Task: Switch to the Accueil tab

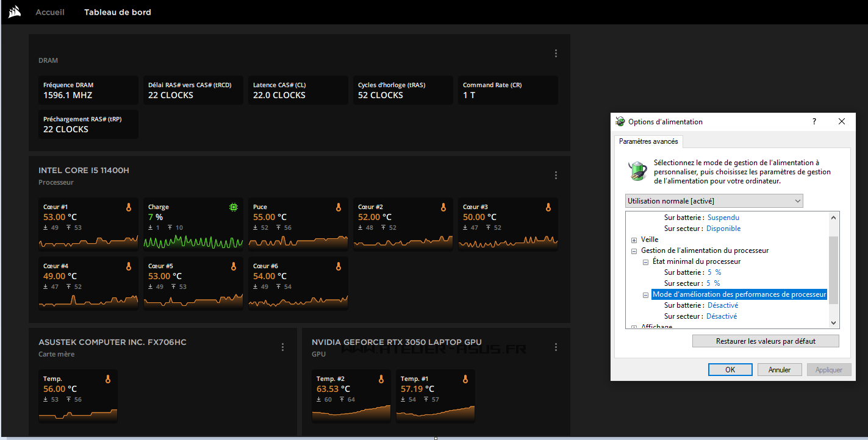Action: [x=50, y=12]
